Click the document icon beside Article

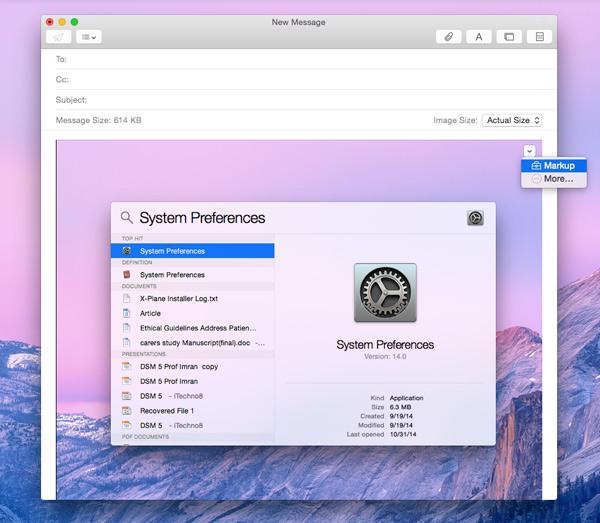(x=127, y=313)
